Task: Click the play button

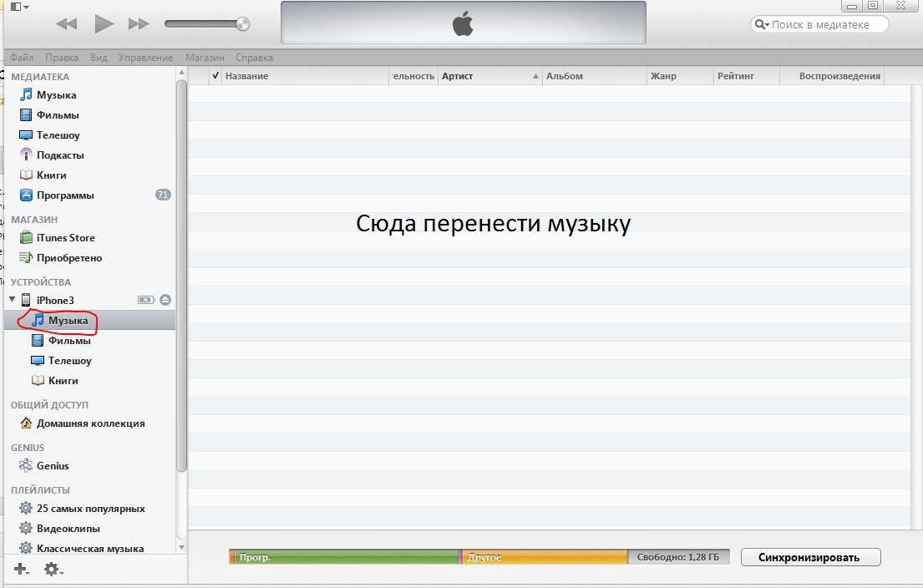Action: 104,24
